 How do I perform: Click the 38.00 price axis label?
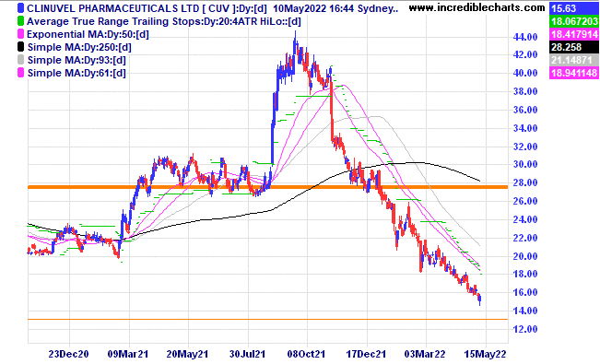(x=525, y=91)
